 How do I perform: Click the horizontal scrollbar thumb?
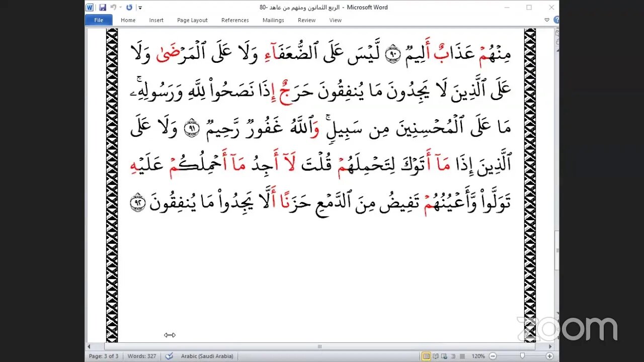pyautogui.click(x=319, y=346)
